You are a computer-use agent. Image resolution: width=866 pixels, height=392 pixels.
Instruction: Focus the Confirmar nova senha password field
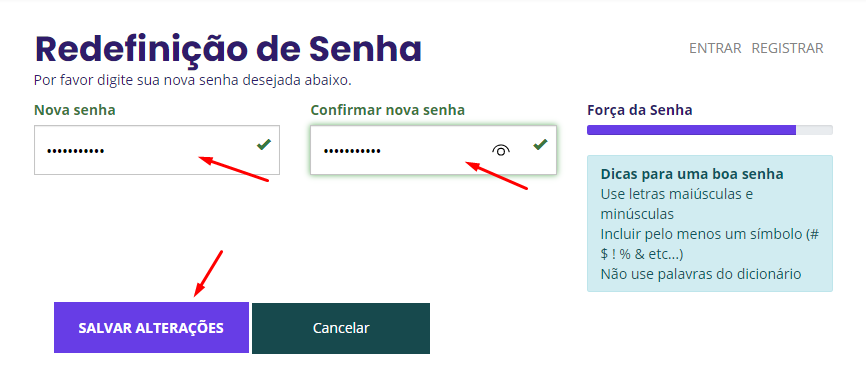coord(434,150)
